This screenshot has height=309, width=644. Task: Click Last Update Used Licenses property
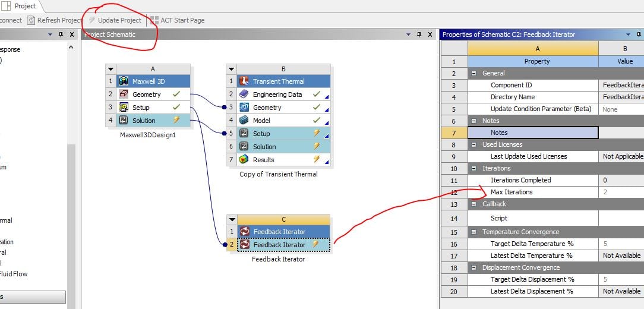pyautogui.click(x=533, y=156)
